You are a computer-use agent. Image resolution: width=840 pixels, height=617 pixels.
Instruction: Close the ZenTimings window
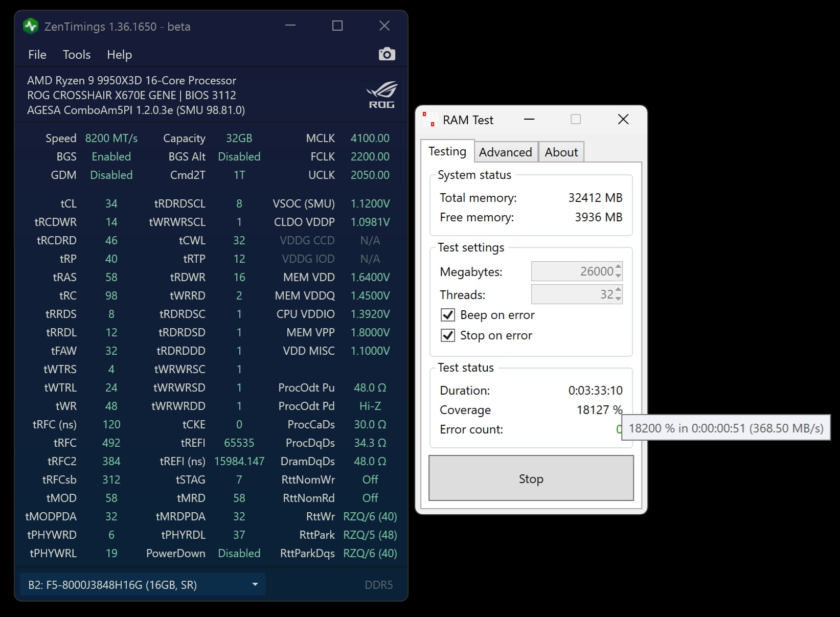[x=384, y=26]
